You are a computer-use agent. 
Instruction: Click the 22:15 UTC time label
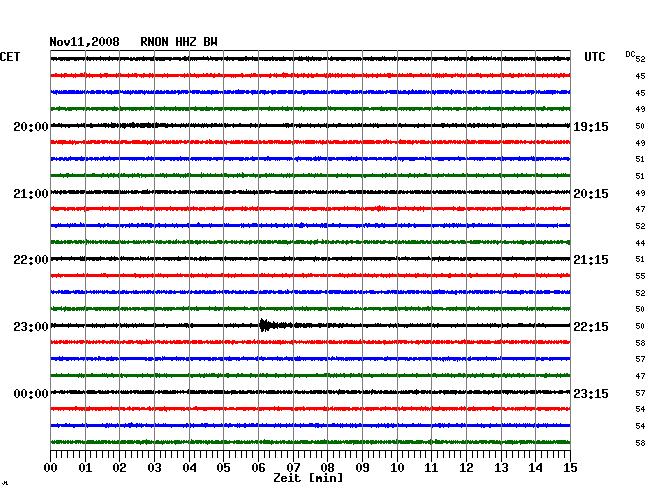pos(591,327)
